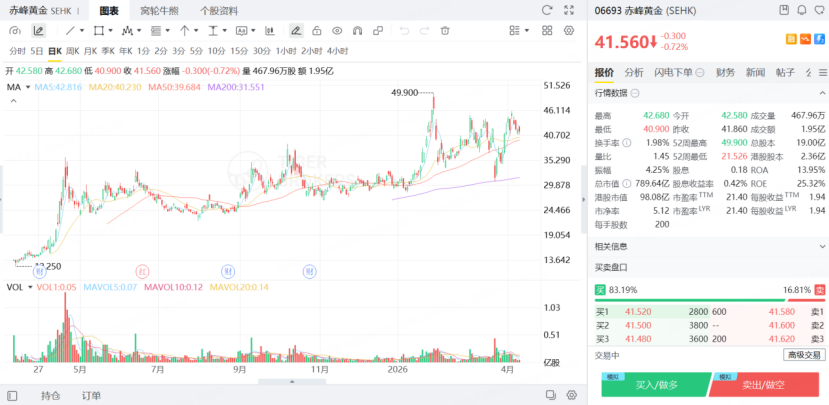829x405 pixels.
Task: Select the highlighter eraser tool
Action: [297, 31]
